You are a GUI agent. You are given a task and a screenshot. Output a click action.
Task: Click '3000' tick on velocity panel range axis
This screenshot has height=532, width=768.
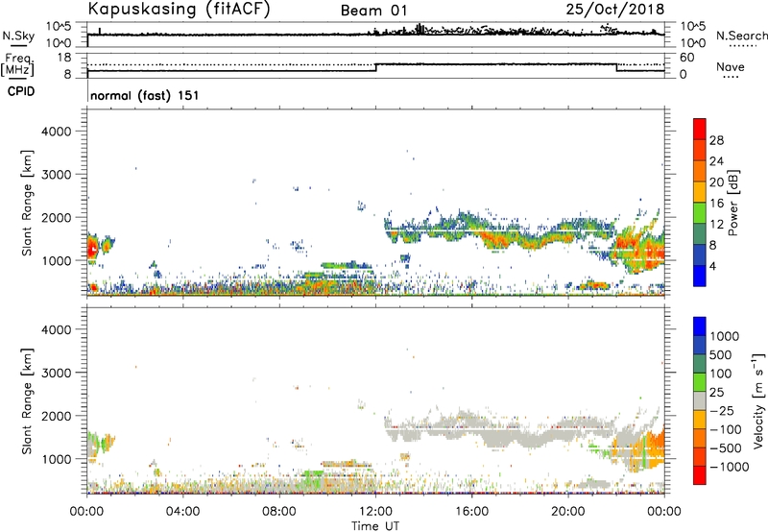[x=57, y=373]
